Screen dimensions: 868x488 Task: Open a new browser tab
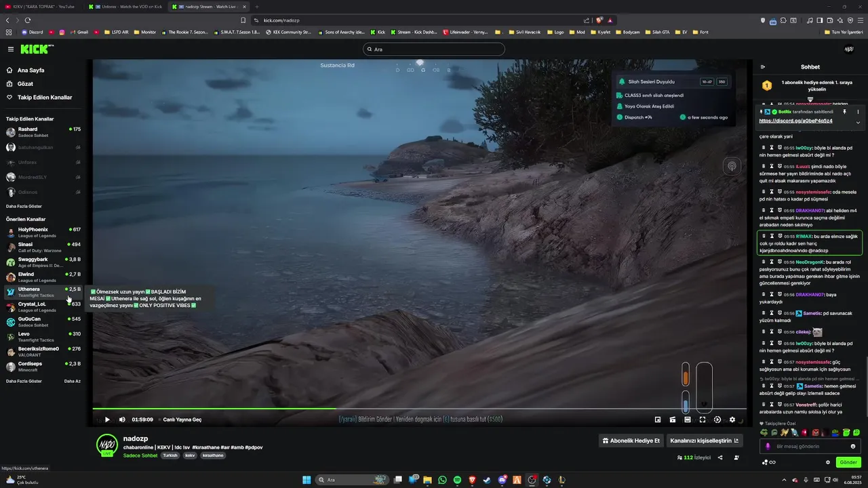(256, 7)
